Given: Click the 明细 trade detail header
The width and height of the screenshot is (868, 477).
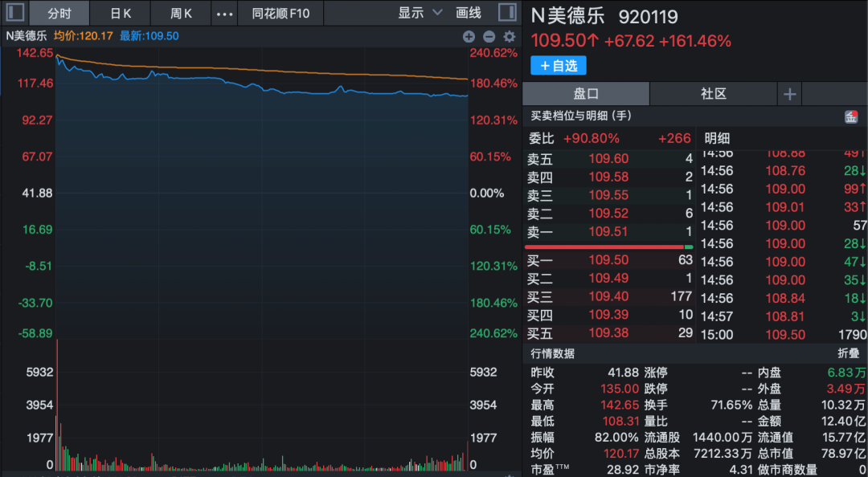Looking at the screenshot, I should point(717,138).
